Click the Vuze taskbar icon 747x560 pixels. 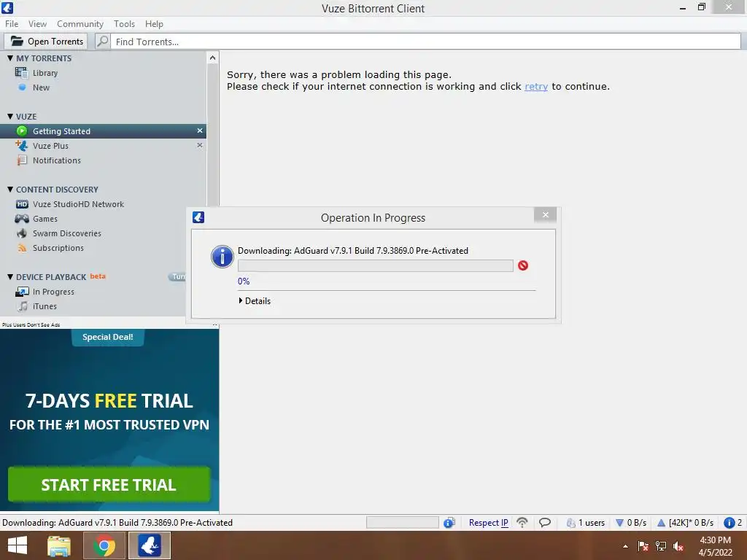[150, 545]
